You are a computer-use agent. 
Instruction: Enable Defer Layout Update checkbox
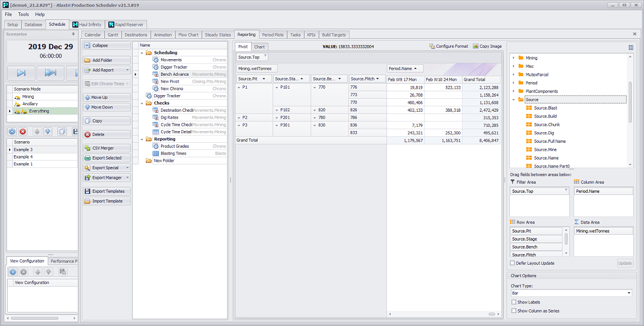click(x=513, y=263)
